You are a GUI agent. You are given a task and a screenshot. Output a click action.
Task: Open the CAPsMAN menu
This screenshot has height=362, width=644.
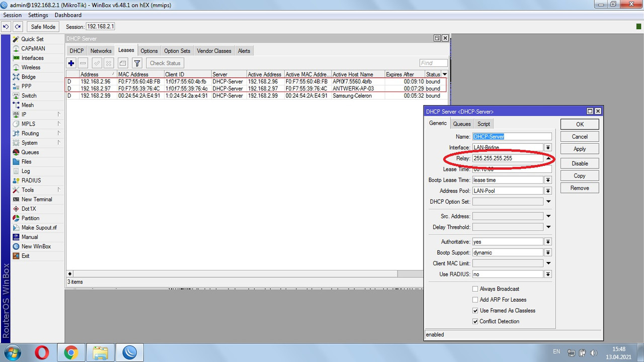coord(33,49)
